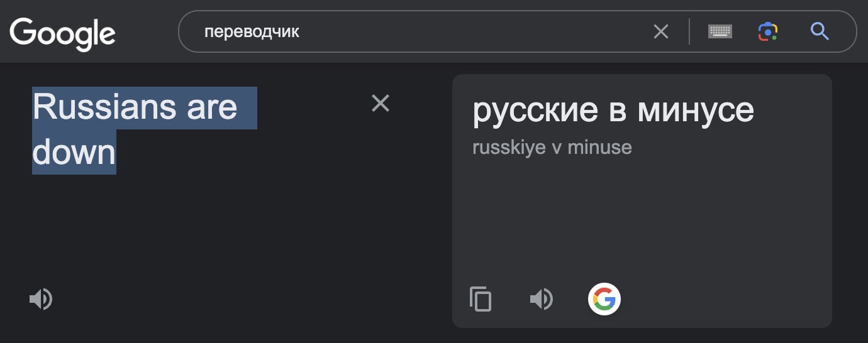Select the transliteration russkiye v minuse

552,148
